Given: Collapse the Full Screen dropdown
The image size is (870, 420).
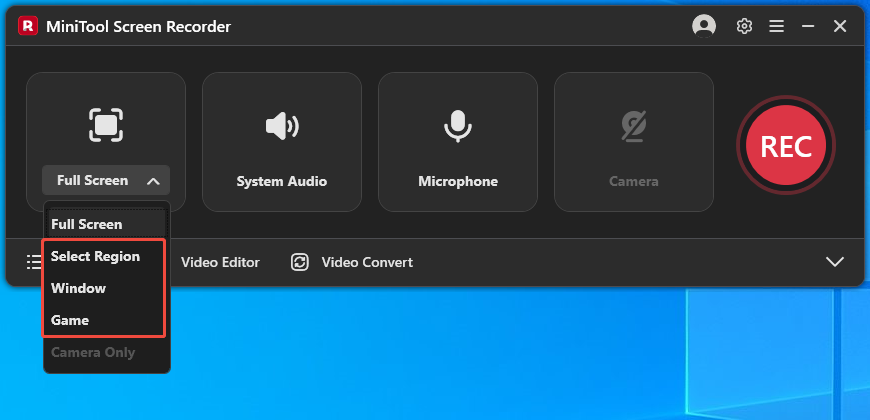Looking at the screenshot, I should (106, 181).
